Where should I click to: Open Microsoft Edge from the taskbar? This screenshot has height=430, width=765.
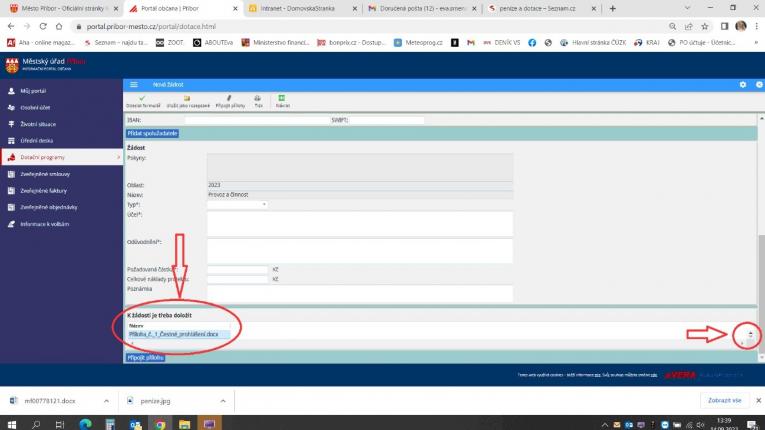point(85,424)
